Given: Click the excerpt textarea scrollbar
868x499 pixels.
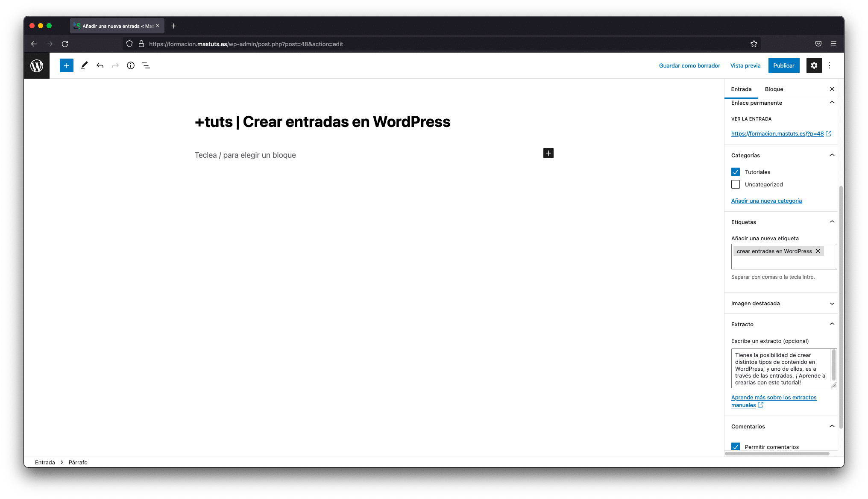Looking at the screenshot, I should pyautogui.click(x=833, y=365).
